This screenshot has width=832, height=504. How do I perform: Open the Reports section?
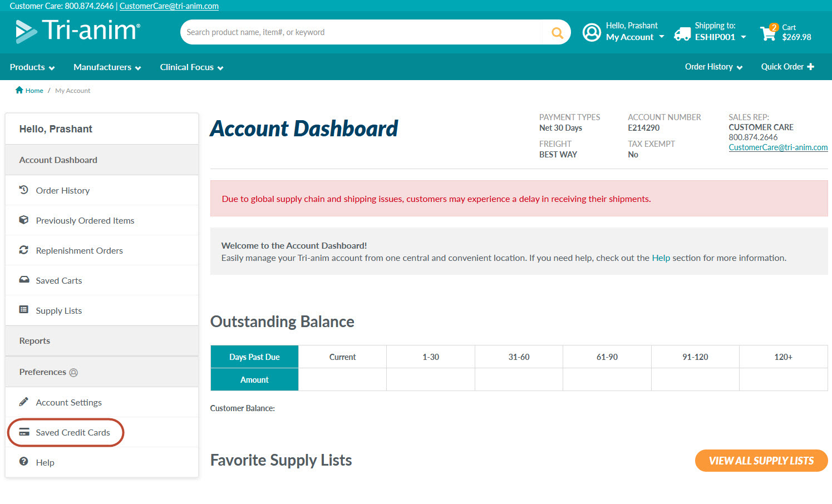[x=102, y=340]
